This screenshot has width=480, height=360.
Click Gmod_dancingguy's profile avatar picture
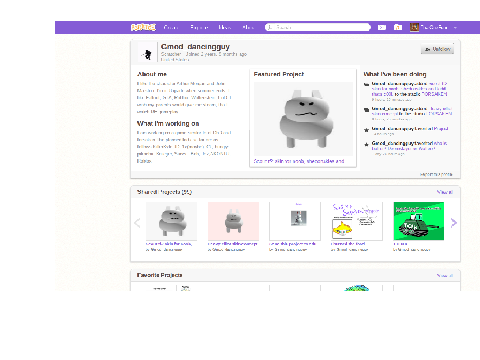tap(147, 53)
